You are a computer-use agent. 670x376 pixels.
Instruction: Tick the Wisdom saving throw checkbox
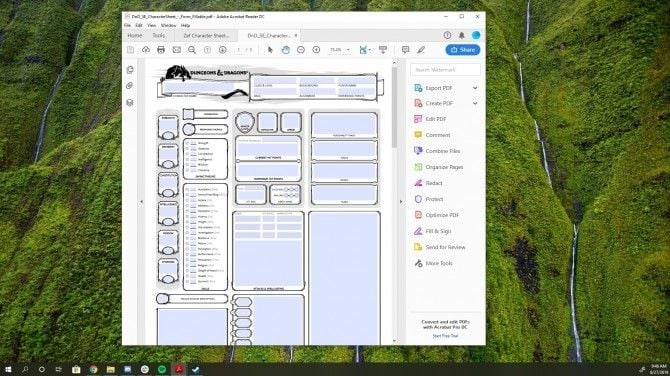187,164
